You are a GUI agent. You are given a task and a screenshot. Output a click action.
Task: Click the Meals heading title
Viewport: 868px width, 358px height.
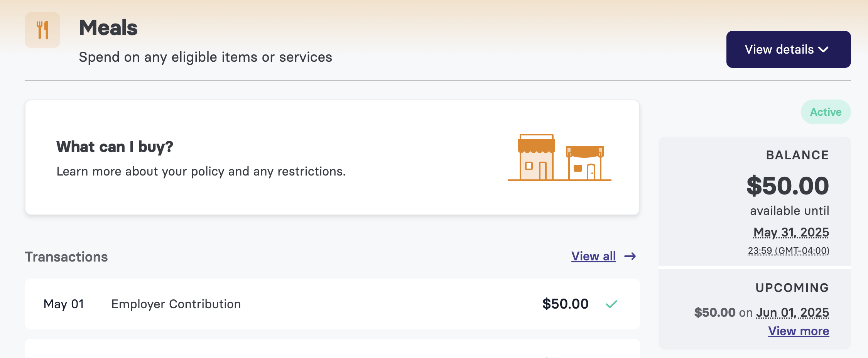[x=108, y=28]
